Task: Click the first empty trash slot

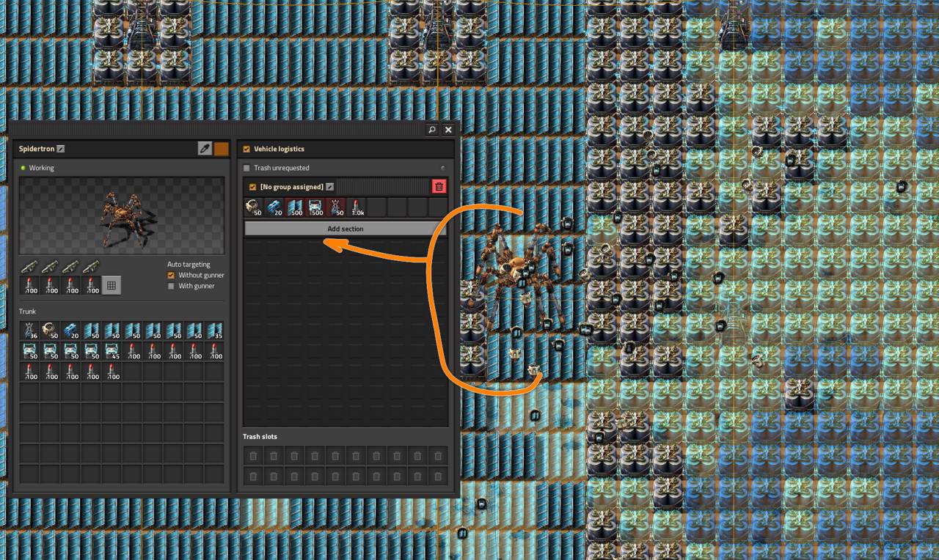Action: tap(253, 456)
